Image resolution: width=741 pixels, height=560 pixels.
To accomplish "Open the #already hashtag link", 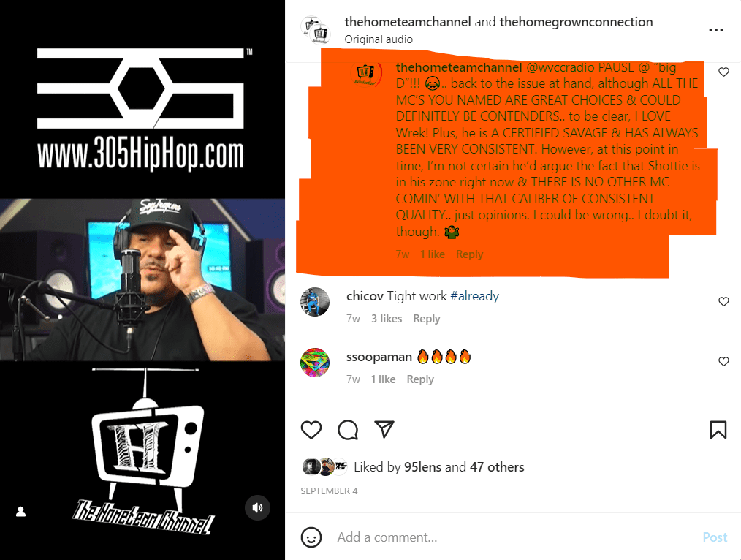I will click(x=474, y=296).
